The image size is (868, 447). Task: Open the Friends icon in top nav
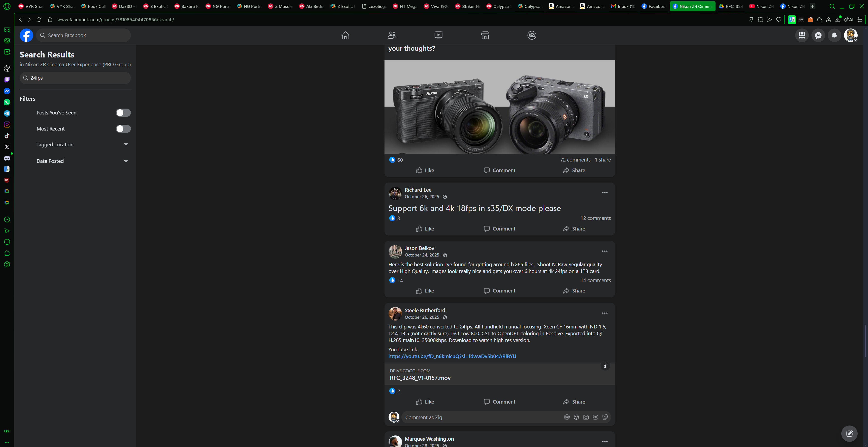coord(392,35)
